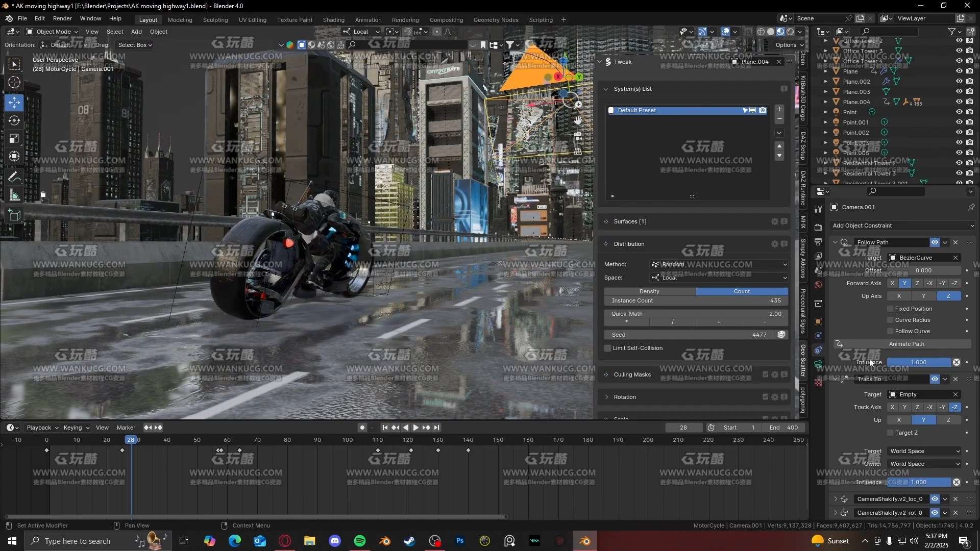Randomize the Seed value with dice icon
This screenshot has width=980, height=551.
[781, 335]
